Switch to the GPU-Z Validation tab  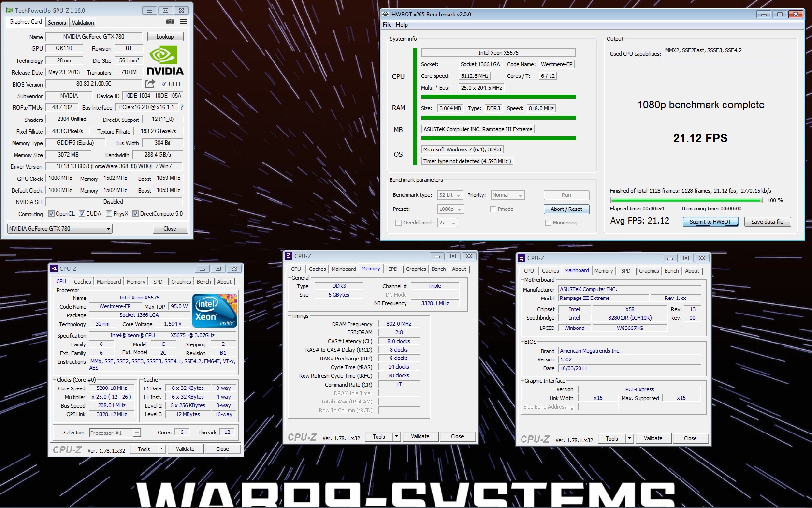pyautogui.click(x=83, y=23)
